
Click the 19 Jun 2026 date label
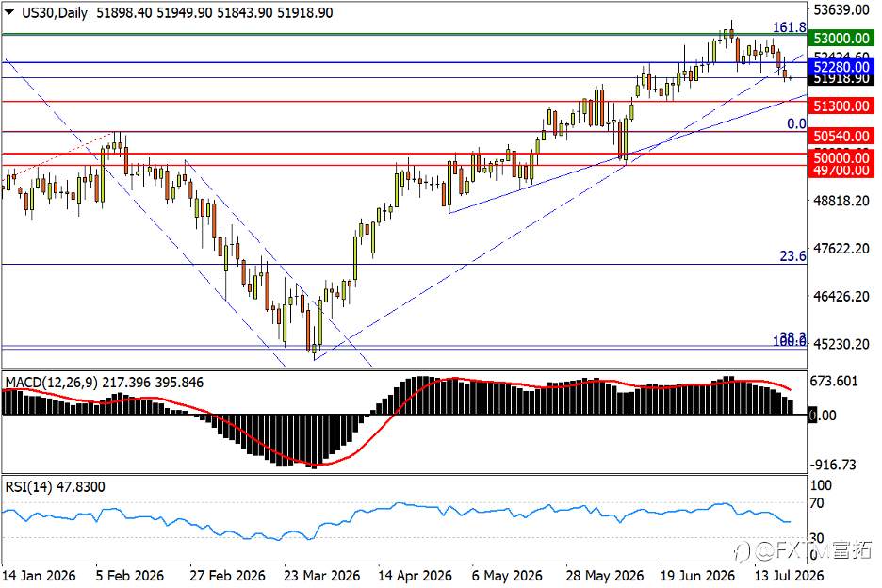pyautogui.click(x=697, y=576)
